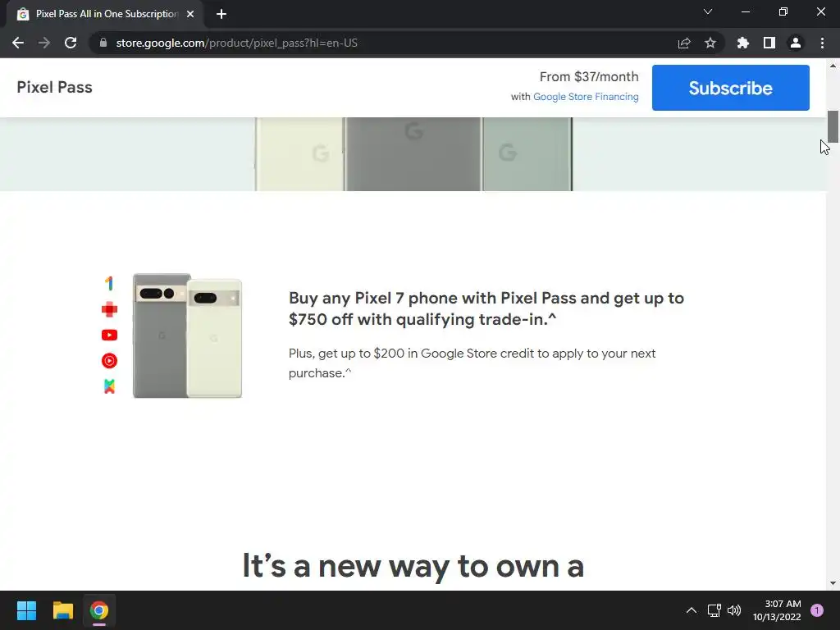Close the Pixel Pass tab
Viewport: 840px width, 630px height.
tap(190, 15)
